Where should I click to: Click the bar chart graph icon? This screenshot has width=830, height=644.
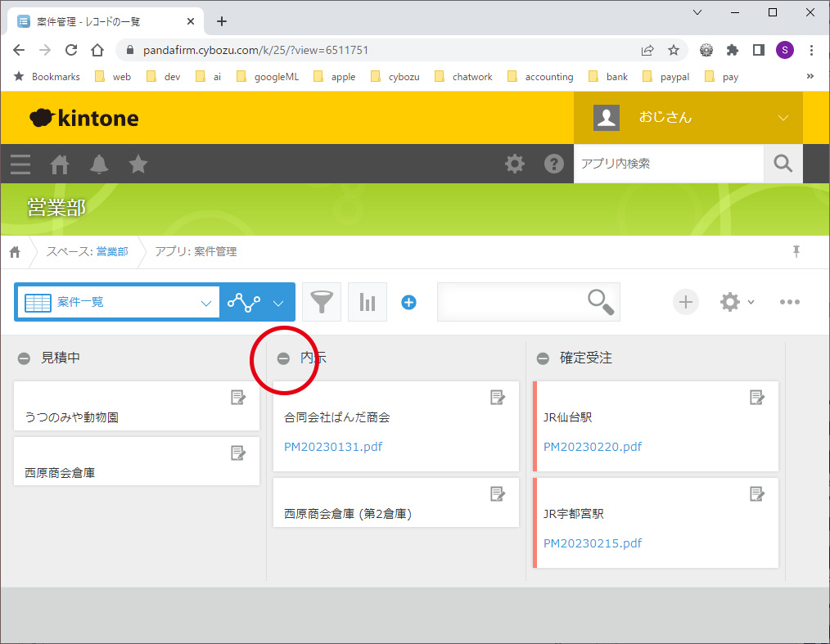coord(368,302)
